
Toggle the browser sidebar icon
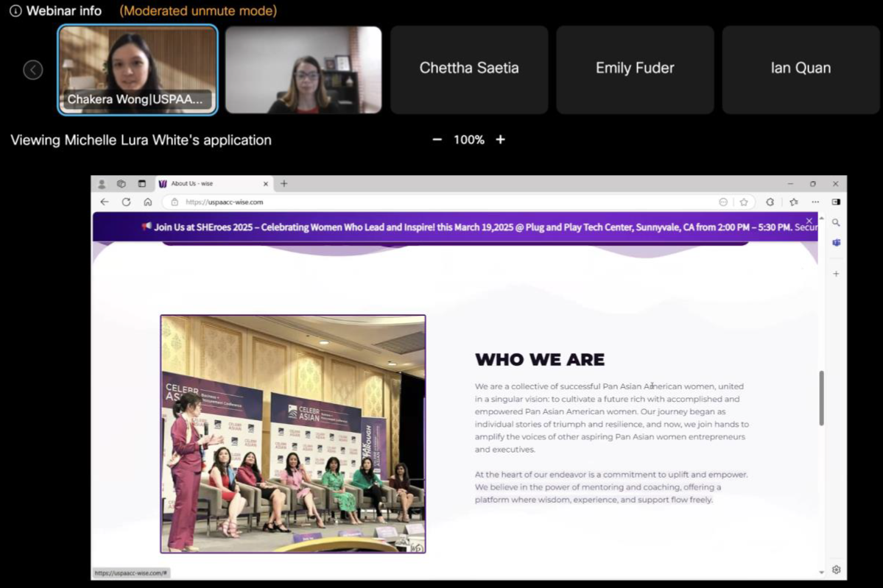pos(837,202)
